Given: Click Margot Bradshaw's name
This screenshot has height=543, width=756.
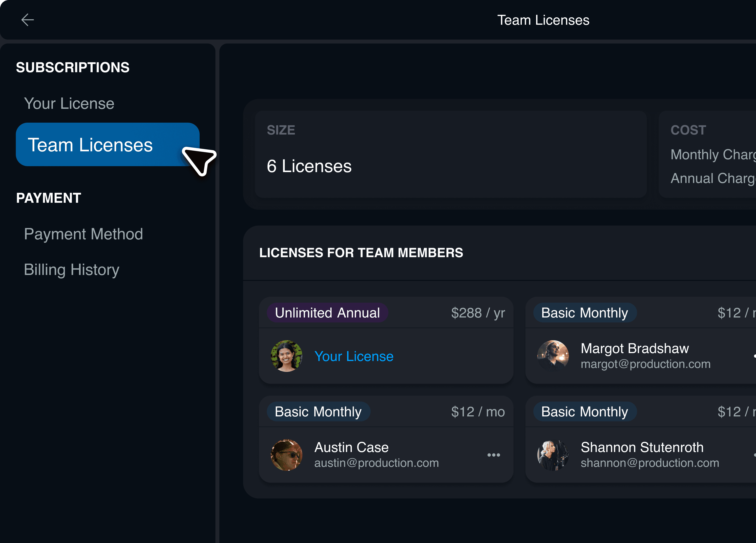Looking at the screenshot, I should (x=634, y=348).
